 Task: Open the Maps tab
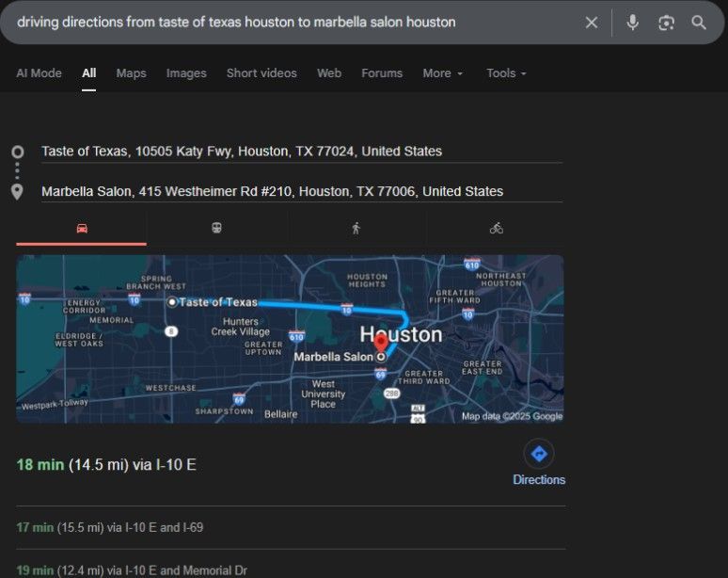132,72
